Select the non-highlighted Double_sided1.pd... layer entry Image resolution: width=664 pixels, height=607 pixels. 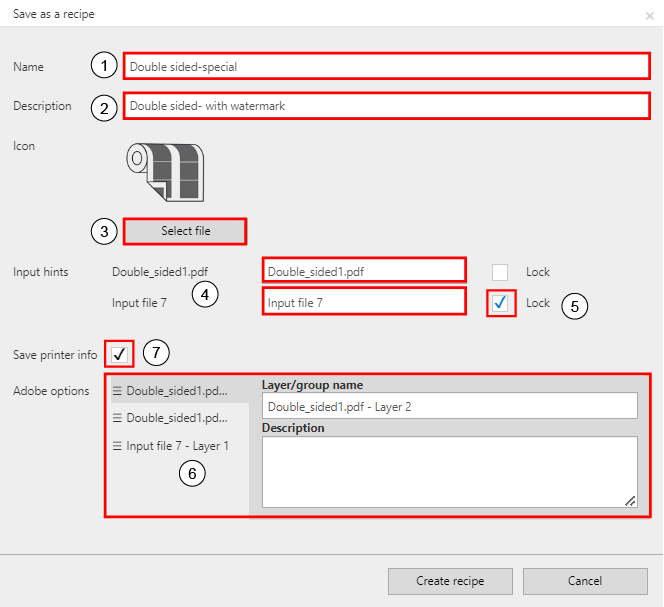(x=177, y=418)
